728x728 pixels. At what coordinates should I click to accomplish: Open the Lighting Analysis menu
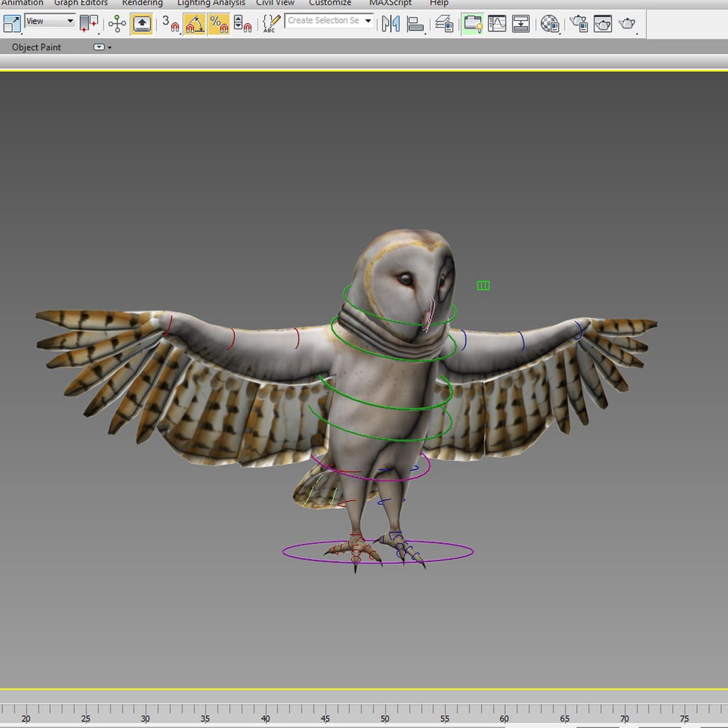(211, 3)
